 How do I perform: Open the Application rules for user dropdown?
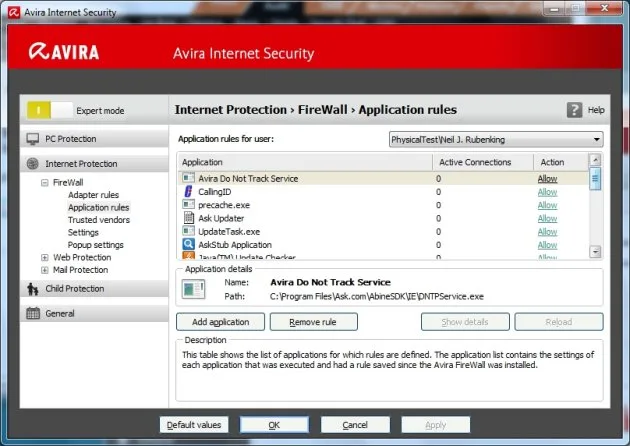point(496,139)
